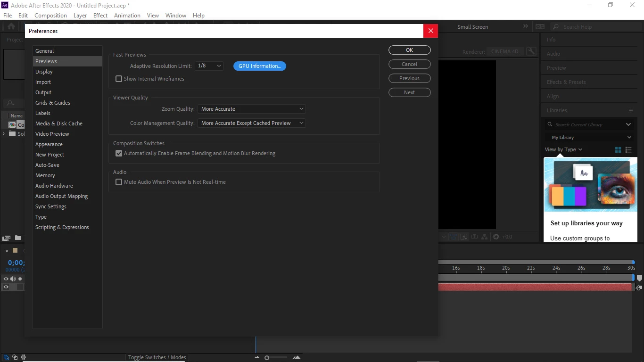
Task: Uncheck Automatically Enable Frame Blending and Motion Blur
Action: [x=119, y=153]
